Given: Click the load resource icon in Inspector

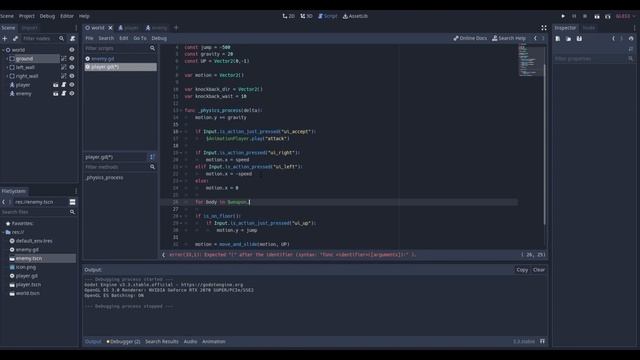Looking at the screenshot, I should click(x=569, y=38).
